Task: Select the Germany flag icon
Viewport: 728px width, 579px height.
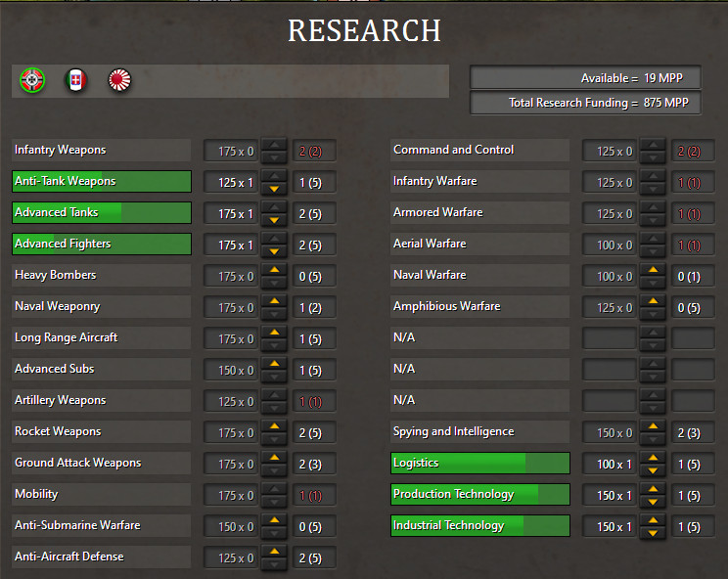Action: click(32, 80)
